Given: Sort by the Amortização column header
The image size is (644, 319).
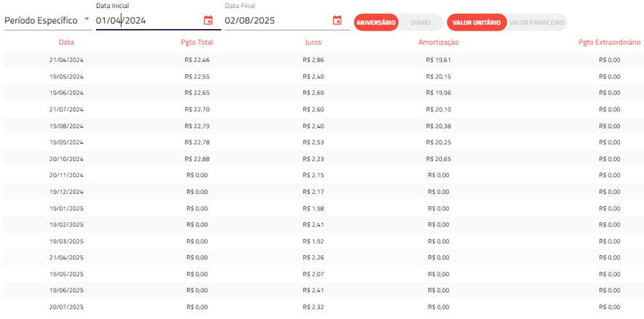Looking at the screenshot, I should 438,42.
